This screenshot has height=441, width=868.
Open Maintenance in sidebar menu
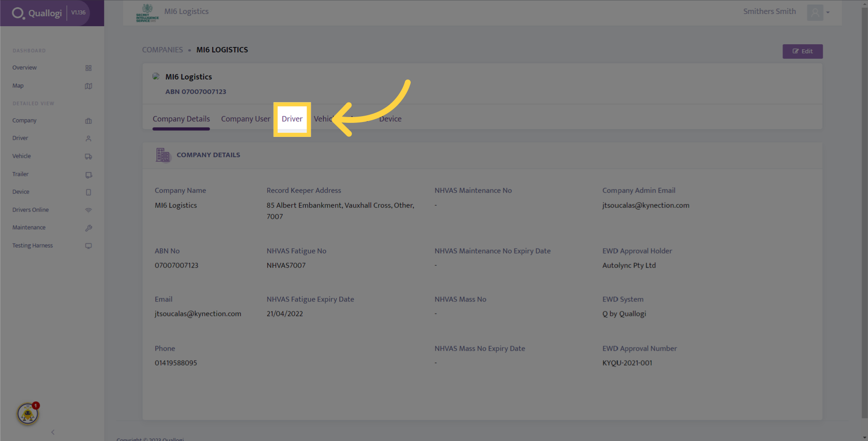29,228
